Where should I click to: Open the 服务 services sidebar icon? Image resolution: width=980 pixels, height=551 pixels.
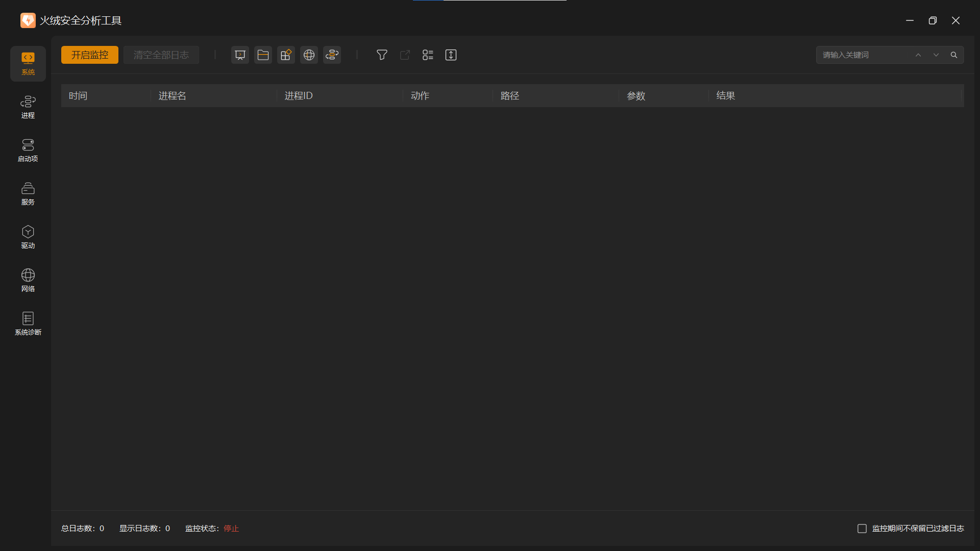pos(28,194)
